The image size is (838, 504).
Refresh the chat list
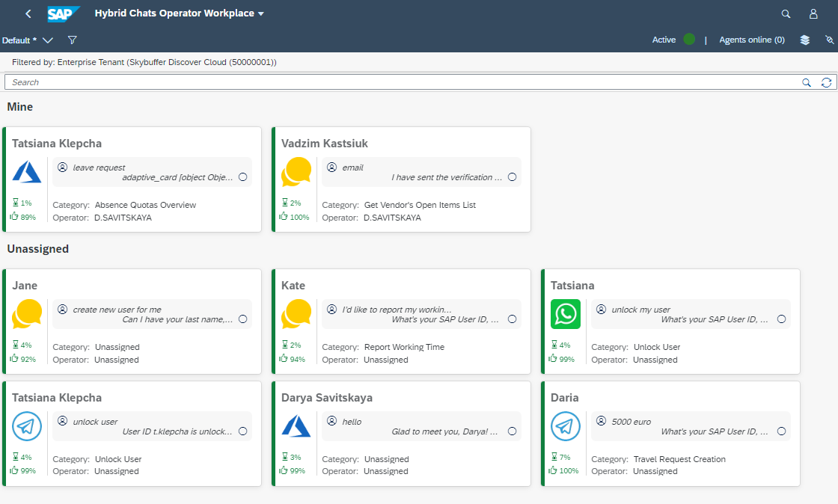coord(827,82)
